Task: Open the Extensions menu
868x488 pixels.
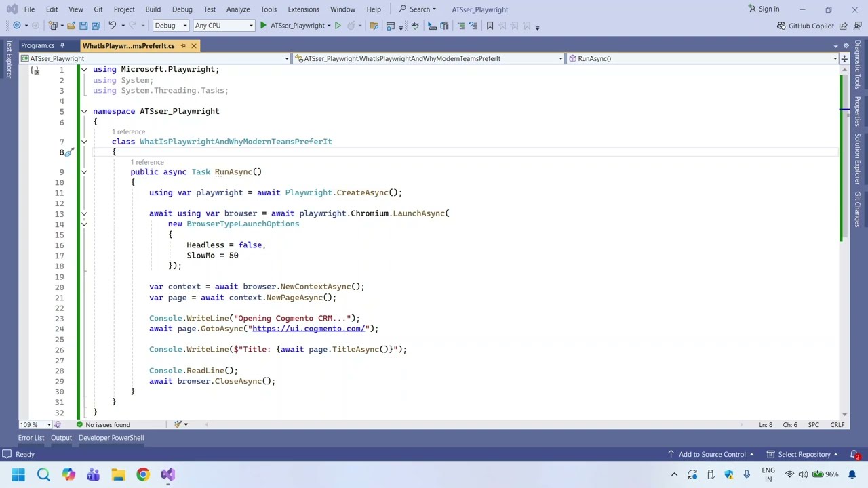Action: [303, 9]
